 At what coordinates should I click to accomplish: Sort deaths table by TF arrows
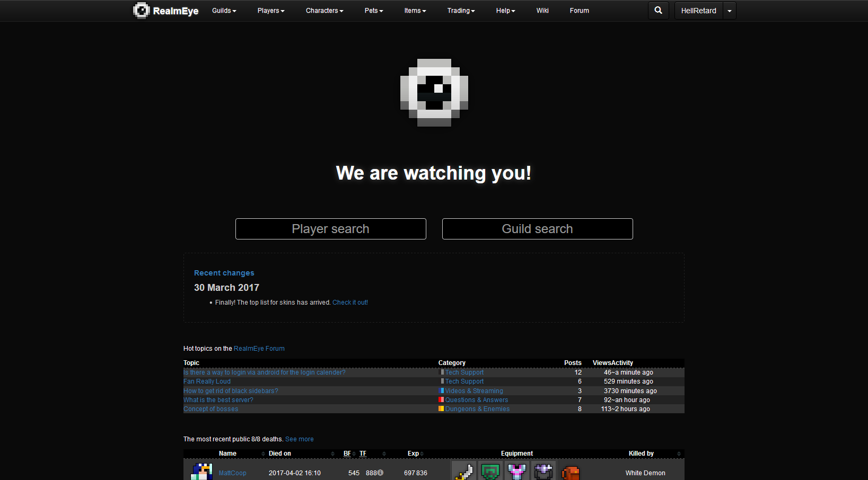[x=384, y=454]
